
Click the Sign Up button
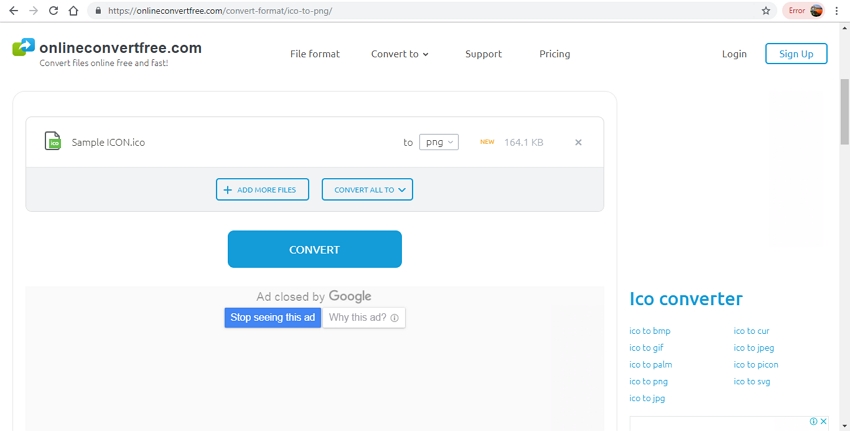coord(796,54)
